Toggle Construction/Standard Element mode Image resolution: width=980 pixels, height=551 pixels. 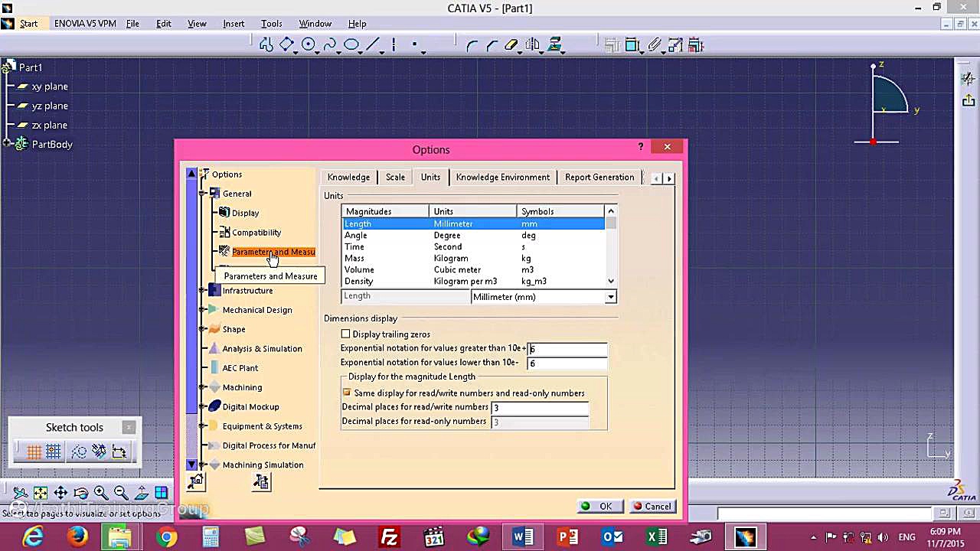pyautogui.click(x=79, y=452)
